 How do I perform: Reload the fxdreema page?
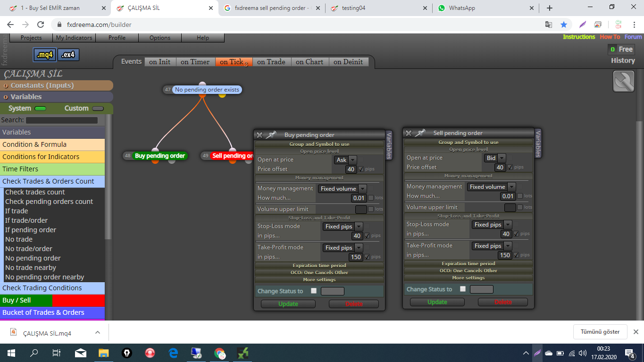(41, 25)
